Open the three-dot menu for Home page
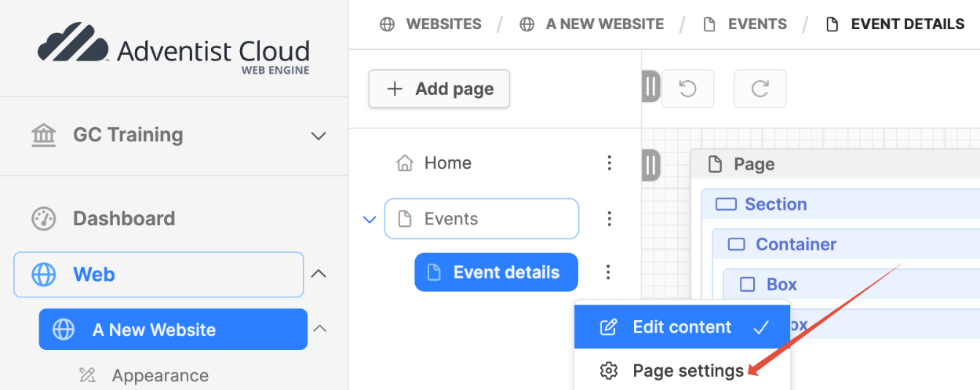980x390 pixels. (609, 163)
